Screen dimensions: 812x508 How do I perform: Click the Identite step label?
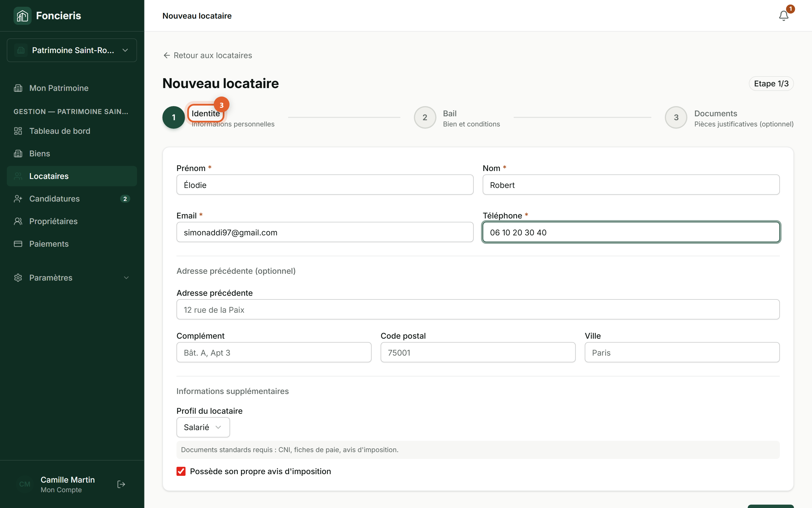[206, 113]
